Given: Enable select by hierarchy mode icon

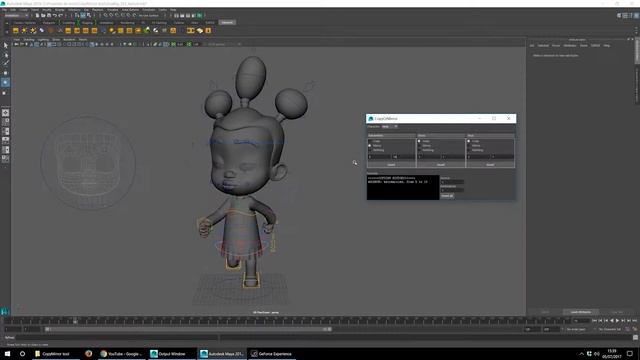Looking at the screenshot, I should click(x=77, y=16).
